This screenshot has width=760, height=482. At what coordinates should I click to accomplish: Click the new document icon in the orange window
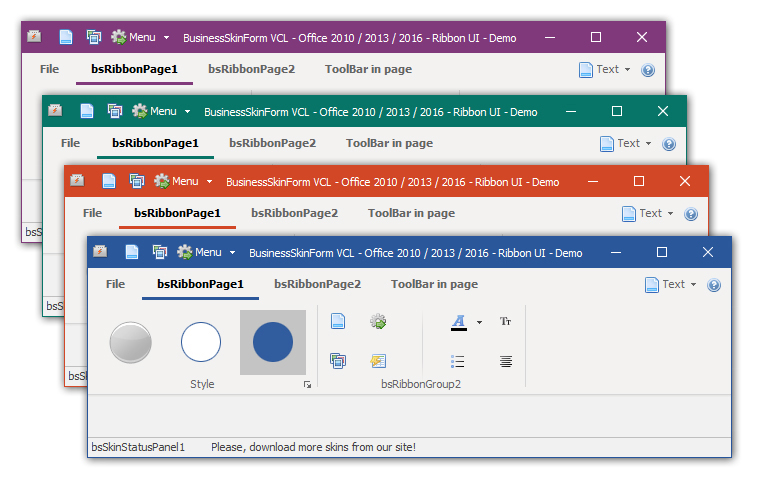tap(109, 181)
